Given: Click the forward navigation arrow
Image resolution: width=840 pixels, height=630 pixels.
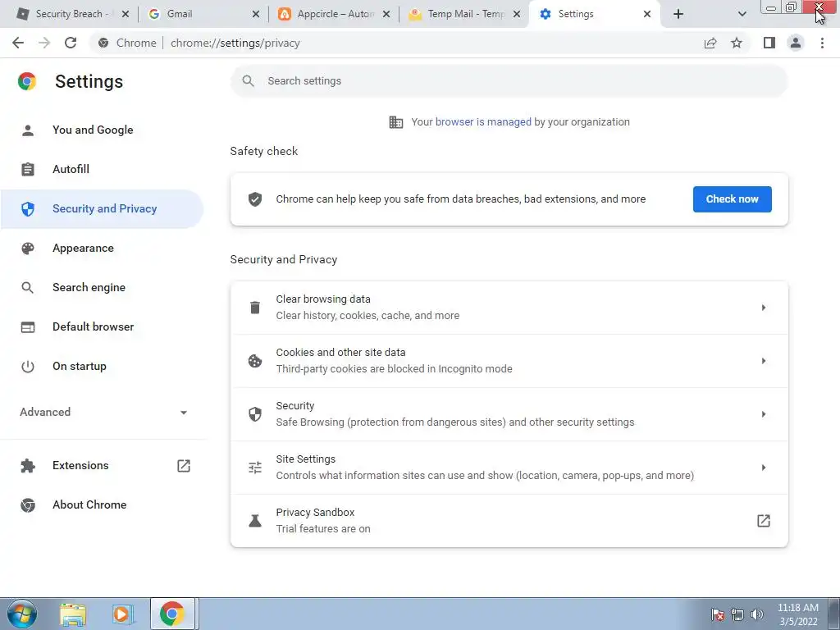Looking at the screenshot, I should [44, 43].
